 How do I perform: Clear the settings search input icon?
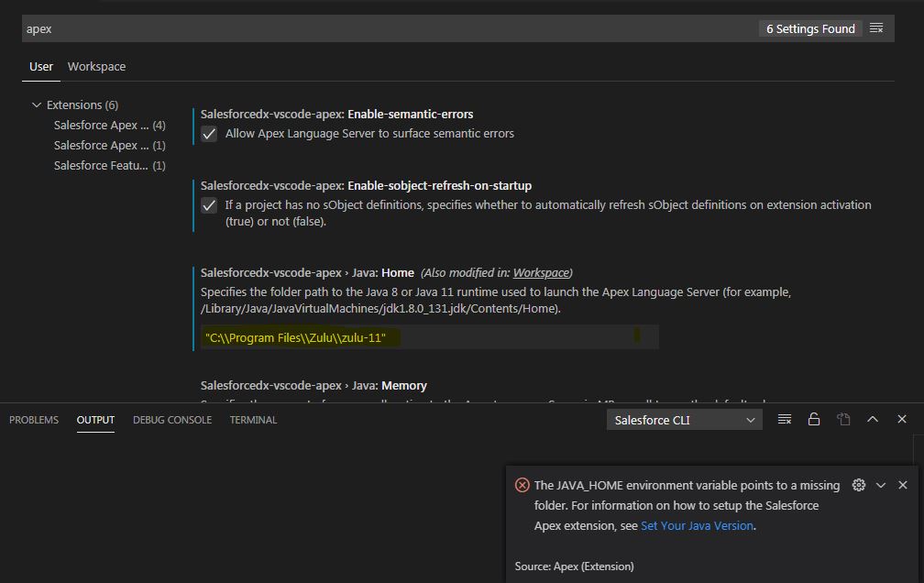point(876,28)
